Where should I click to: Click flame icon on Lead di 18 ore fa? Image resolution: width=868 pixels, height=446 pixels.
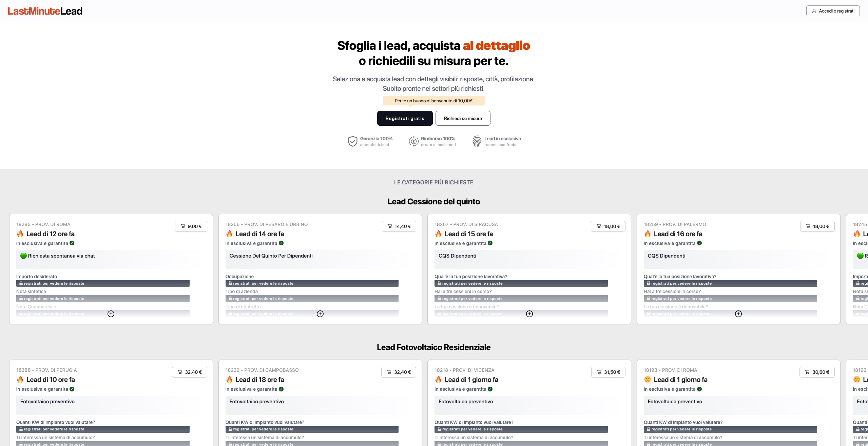click(x=229, y=380)
